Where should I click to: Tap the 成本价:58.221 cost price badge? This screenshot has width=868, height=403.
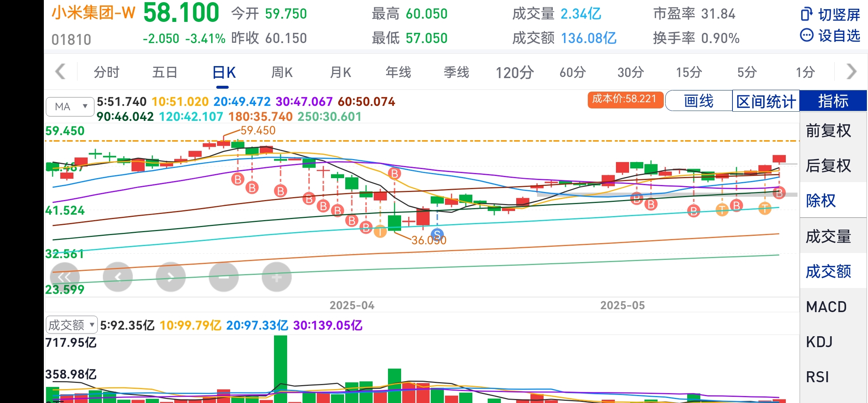click(x=625, y=99)
